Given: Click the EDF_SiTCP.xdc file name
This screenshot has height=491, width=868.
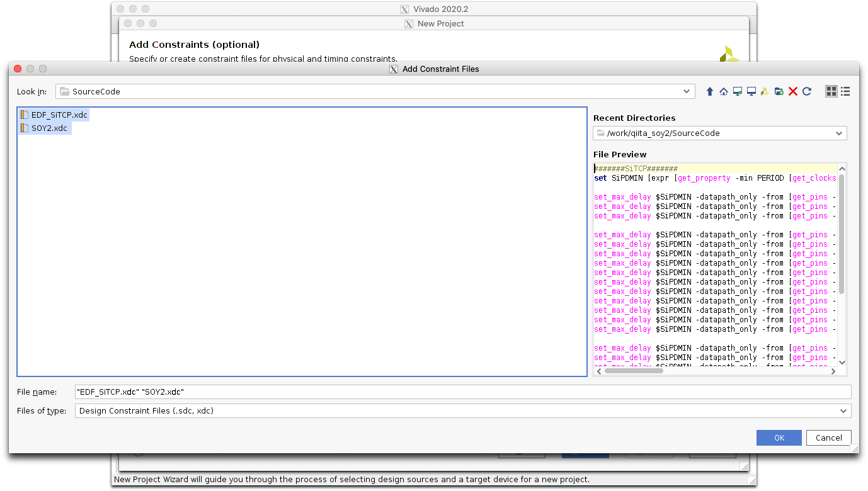Looking at the screenshot, I should [59, 115].
